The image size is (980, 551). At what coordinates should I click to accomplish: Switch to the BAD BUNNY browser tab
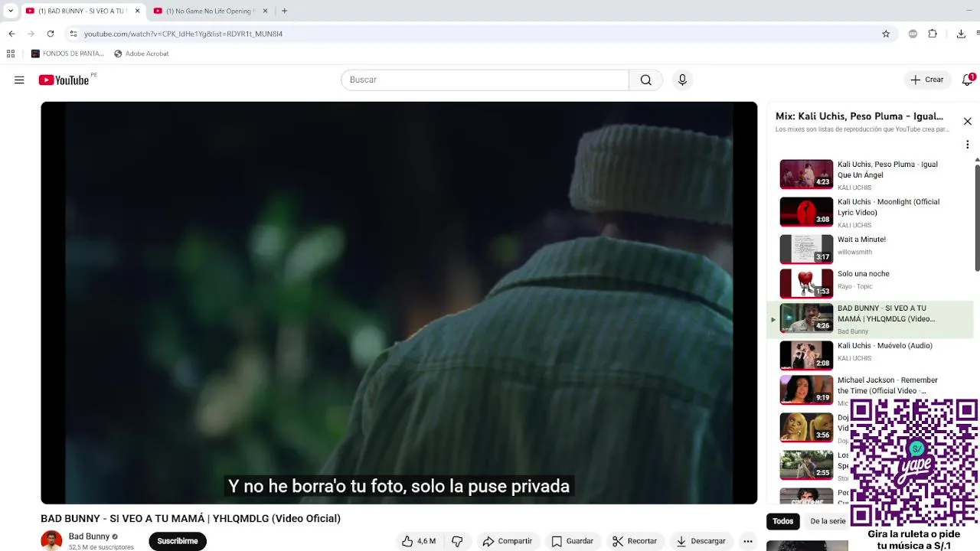click(x=83, y=11)
